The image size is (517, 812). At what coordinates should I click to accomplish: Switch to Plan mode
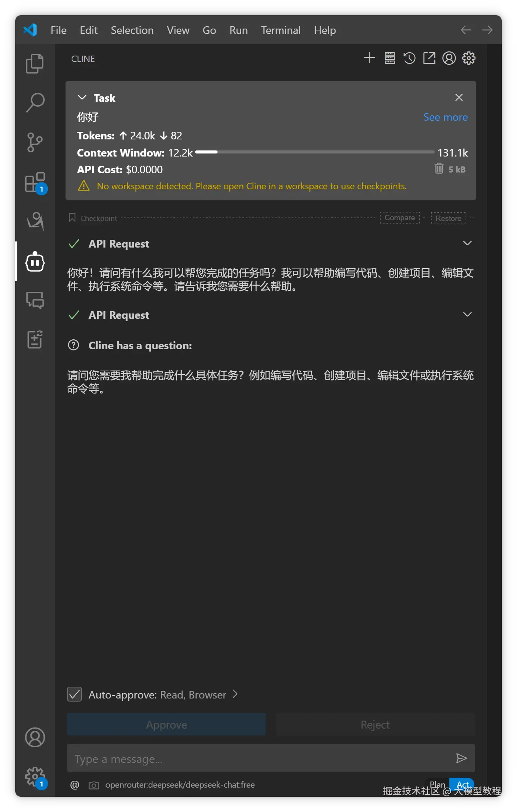(x=437, y=785)
